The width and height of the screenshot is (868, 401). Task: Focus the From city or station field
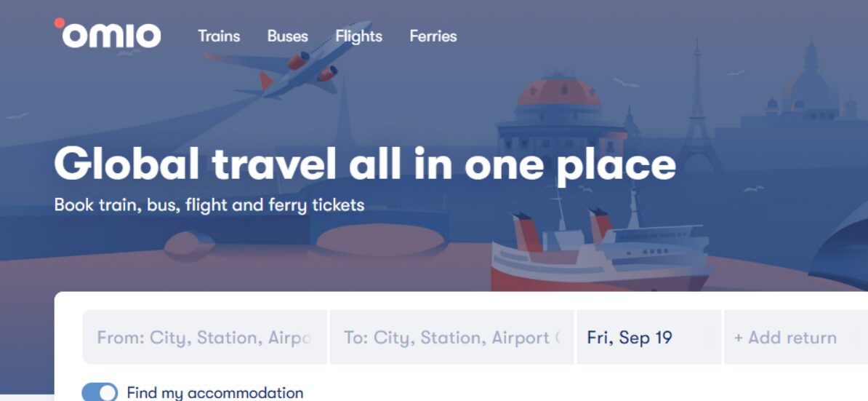[204, 338]
